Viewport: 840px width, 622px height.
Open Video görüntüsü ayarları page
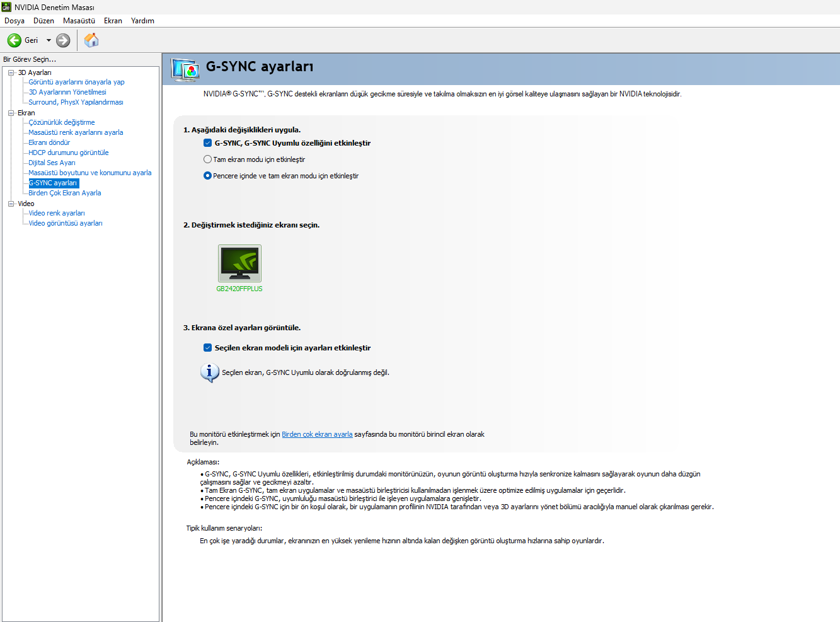tap(66, 223)
